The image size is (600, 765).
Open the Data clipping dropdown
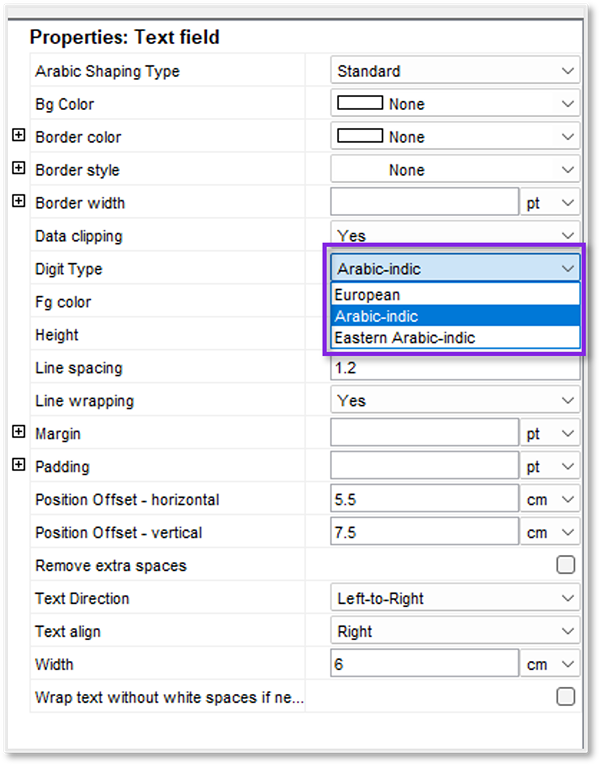tap(455, 234)
